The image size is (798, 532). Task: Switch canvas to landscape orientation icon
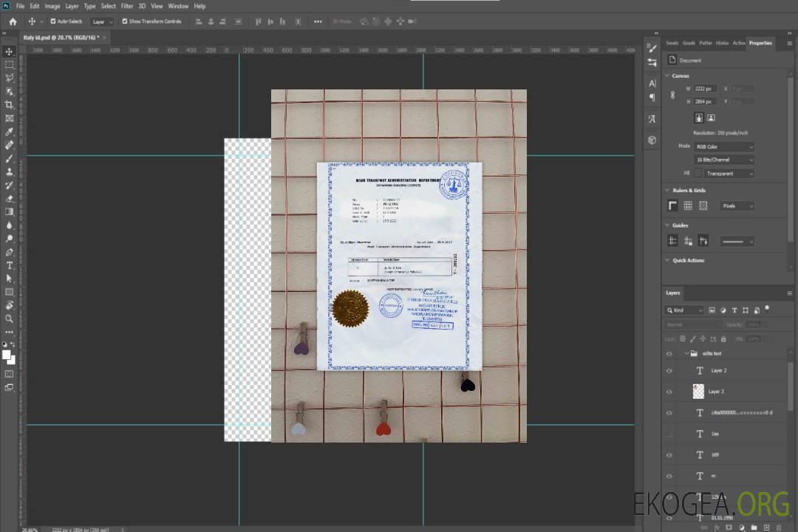[711, 117]
